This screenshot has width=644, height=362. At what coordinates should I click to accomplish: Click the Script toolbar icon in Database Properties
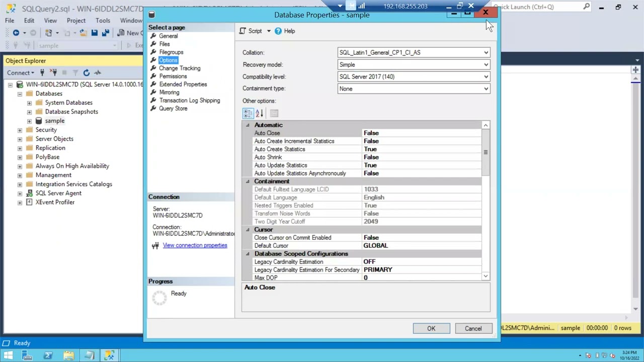[x=243, y=31]
